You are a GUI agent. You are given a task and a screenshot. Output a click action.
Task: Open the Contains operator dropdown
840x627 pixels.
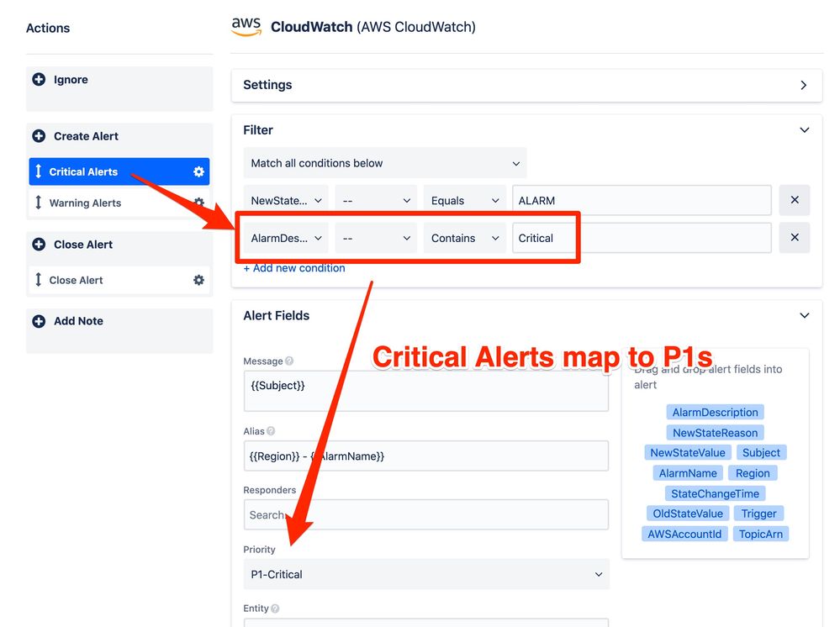(x=464, y=238)
